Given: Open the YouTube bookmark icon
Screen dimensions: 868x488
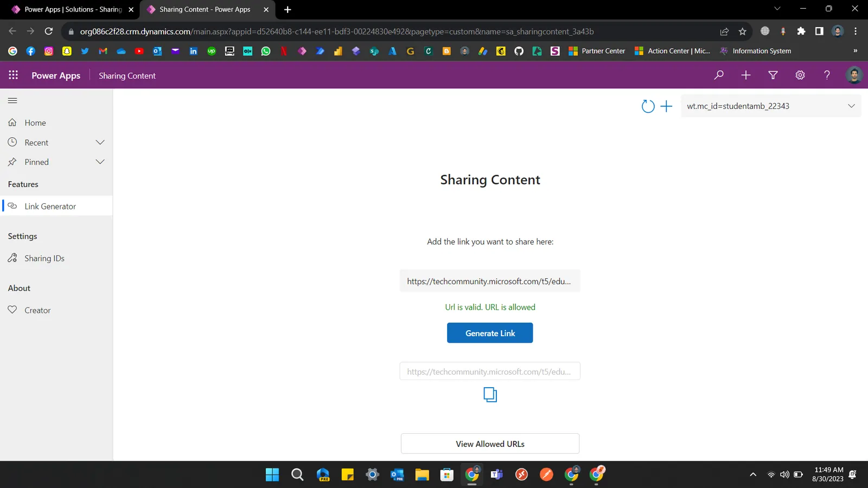Looking at the screenshot, I should pyautogui.click(x=139, y=51).
